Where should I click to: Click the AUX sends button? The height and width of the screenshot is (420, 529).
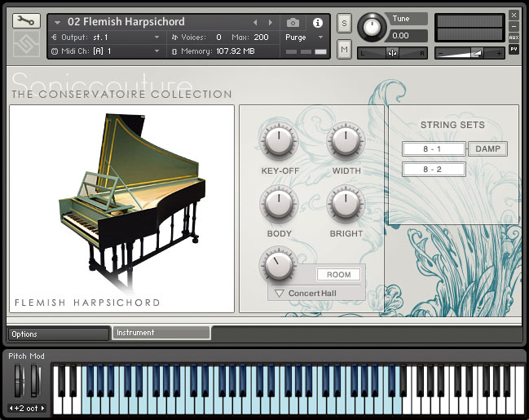tap(514, 38)
